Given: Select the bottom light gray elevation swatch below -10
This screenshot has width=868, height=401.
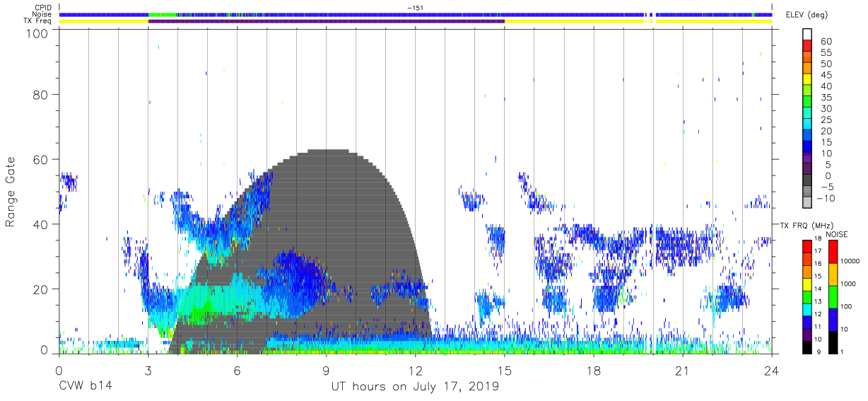Looking at the screenshot, I should (808, 203).
